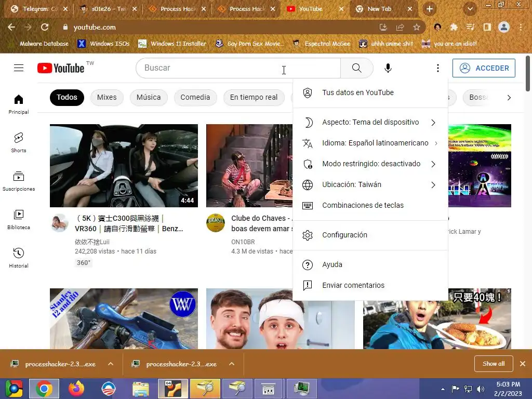Open Chrome side panel icon
The height and width of the screenshot is (399, 532).
click(x=487, y=27)
